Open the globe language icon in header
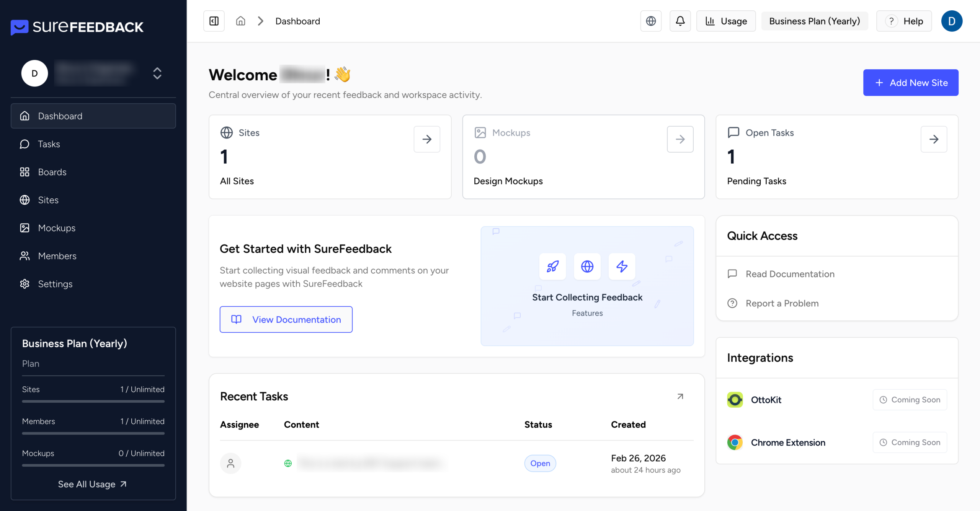This screenshot has height=511, width=980. (x=651, y=21)
